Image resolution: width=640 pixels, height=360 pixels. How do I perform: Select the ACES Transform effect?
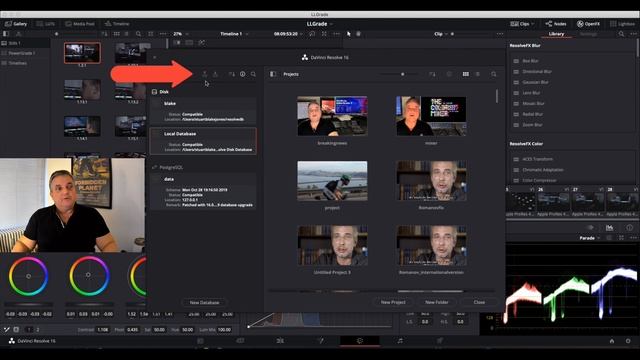click(x=538, y=159)
